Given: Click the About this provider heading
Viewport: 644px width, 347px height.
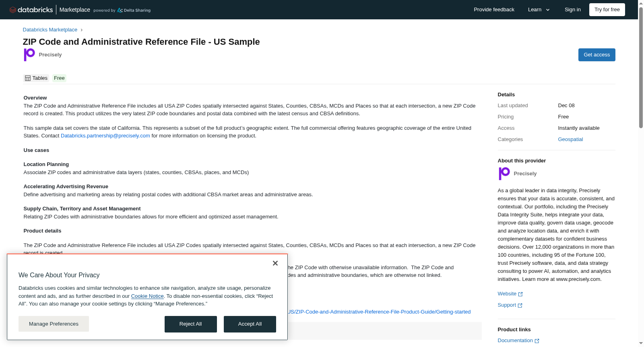Looking at the screenshot, I should [x=522, y=161].
